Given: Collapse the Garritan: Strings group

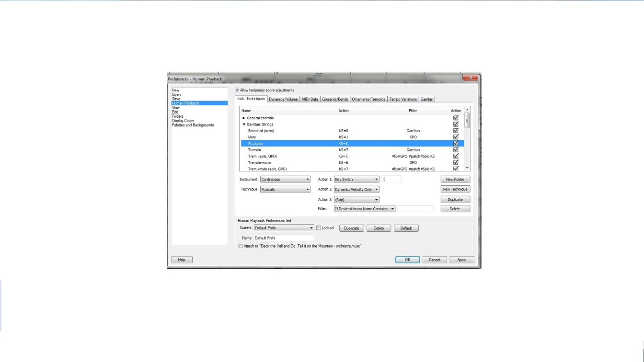Looking at the screenshot, I should (244, 124).
